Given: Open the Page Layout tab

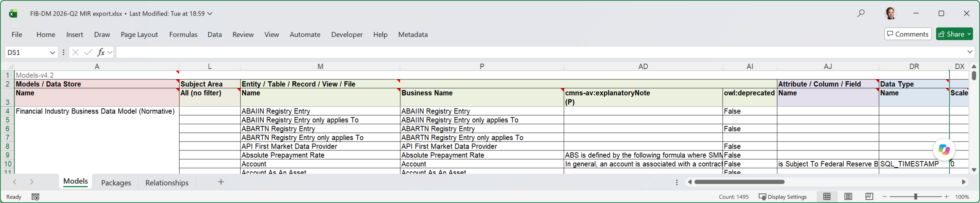Looking at the screenshot, I should (x=139, y=35).
